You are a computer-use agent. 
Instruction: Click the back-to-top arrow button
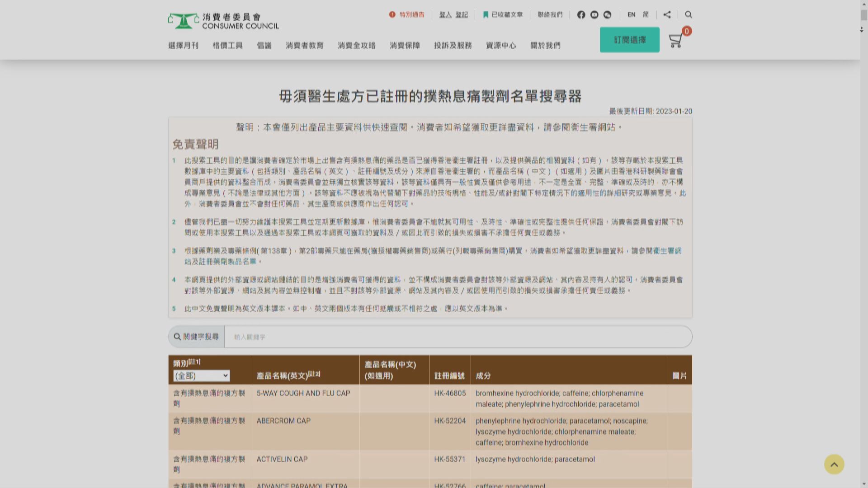coord(835,464)
